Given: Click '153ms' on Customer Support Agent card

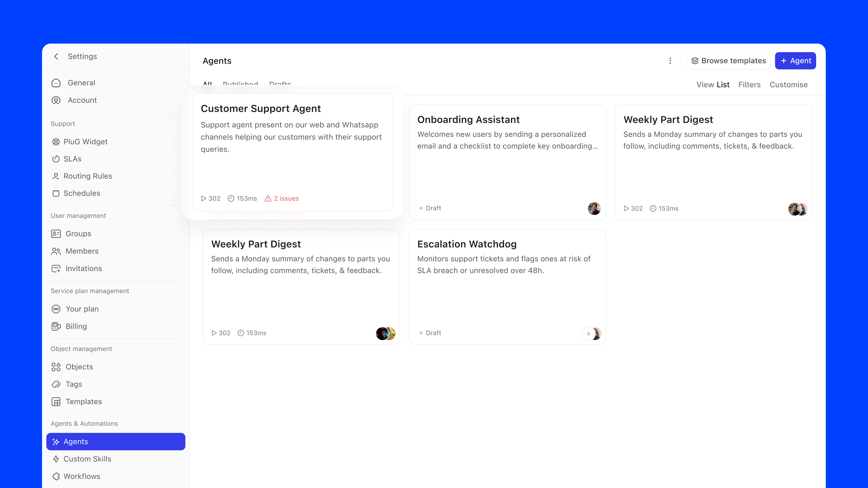Looking at the screenshot, I should coord(247,198).
